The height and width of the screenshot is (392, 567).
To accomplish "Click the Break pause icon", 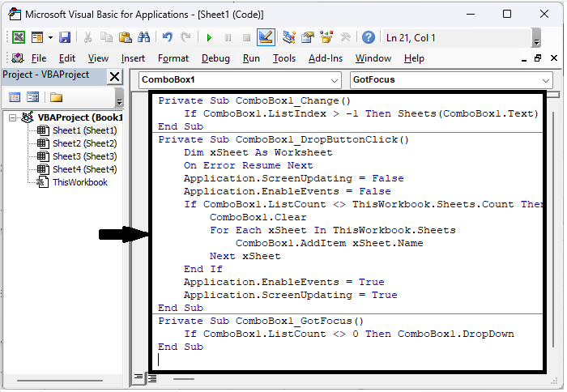I will pos(228,37).
